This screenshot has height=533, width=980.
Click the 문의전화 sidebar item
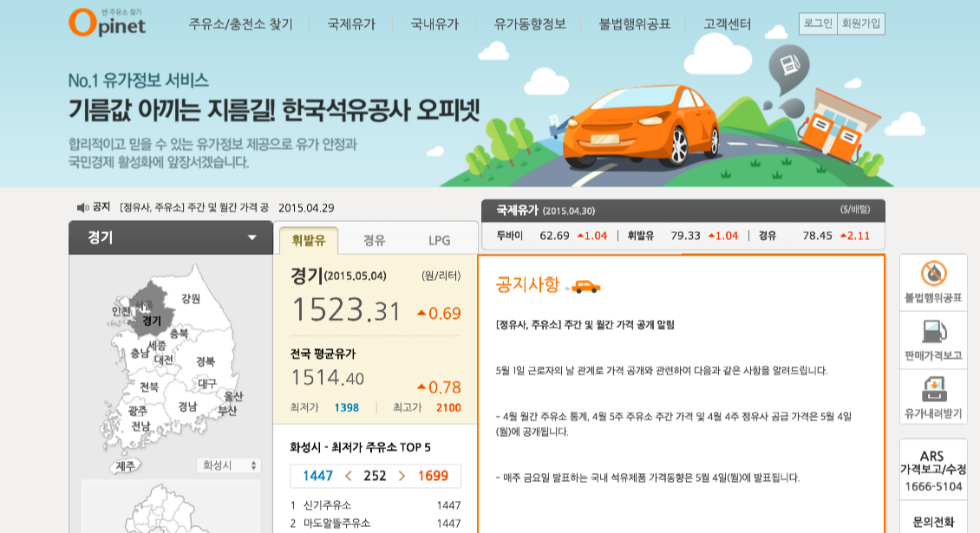[934, 522]
